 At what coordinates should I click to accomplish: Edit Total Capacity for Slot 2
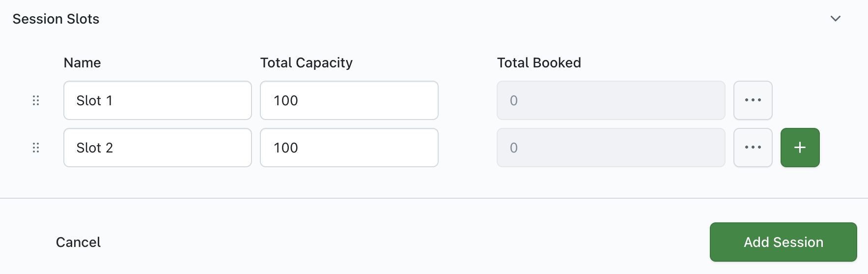tap(349, 148)
